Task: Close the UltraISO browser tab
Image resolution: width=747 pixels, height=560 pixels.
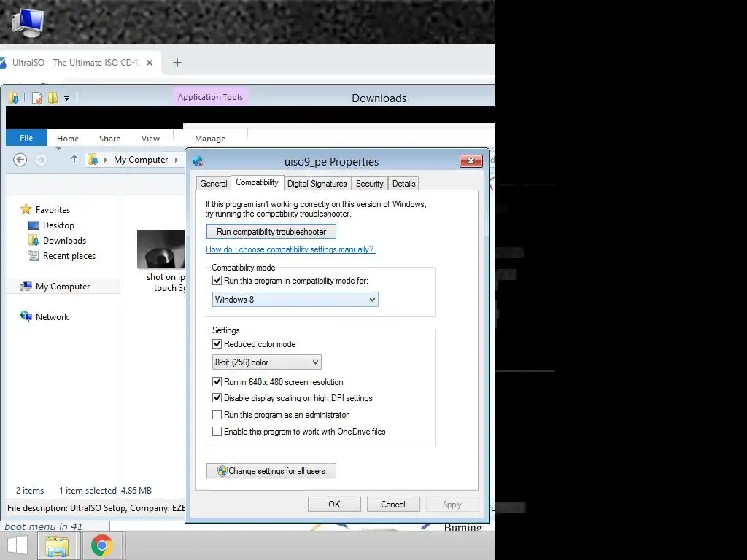Action: click(x=150, y=63)
